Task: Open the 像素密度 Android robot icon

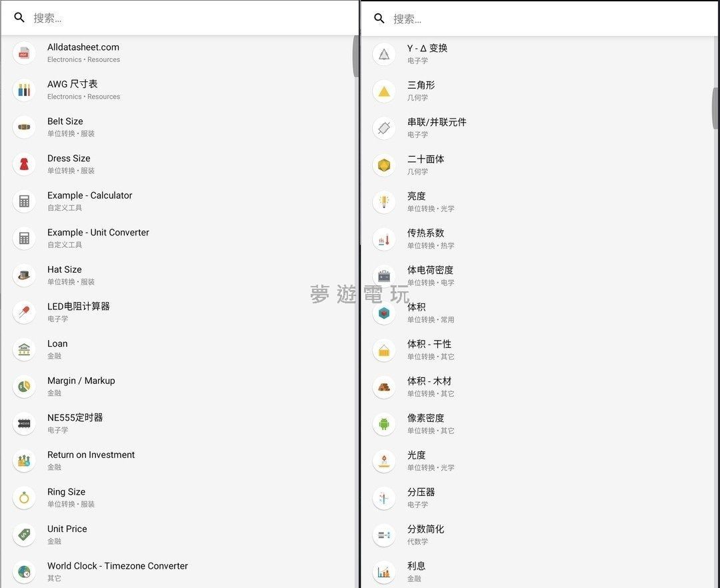Action: click(384, 424)
